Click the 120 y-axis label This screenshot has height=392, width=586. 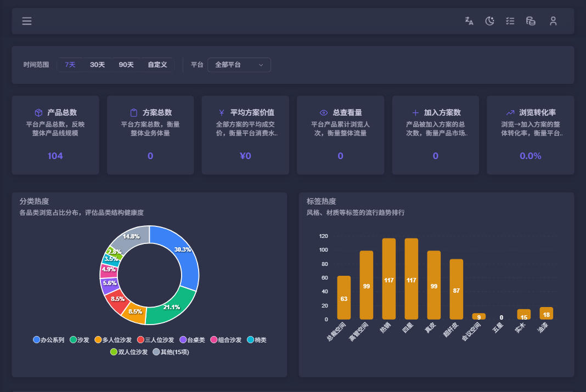323,236
